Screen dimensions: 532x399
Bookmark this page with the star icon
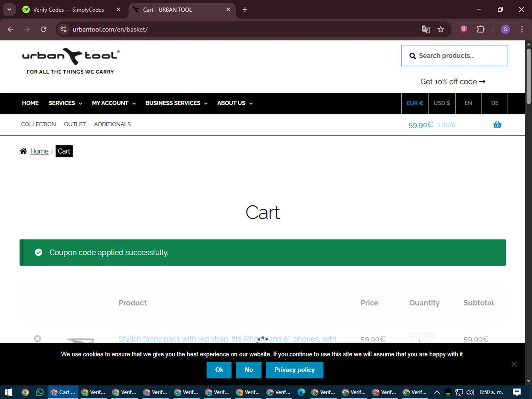coord(441,29)
